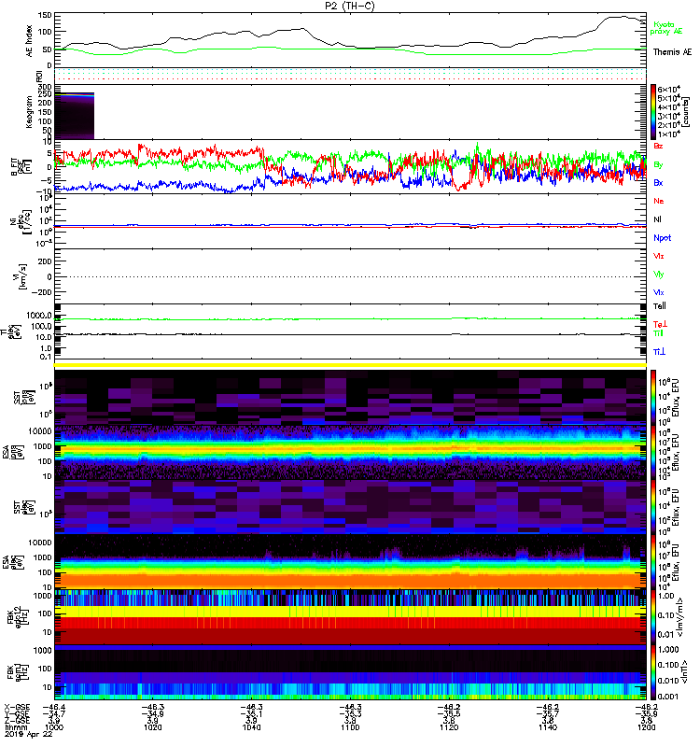Viewport: 700px width, 747px height.
Task: Click the date label 2019 Apr 22
Action: pyautogui.click(x=28, y=734)
